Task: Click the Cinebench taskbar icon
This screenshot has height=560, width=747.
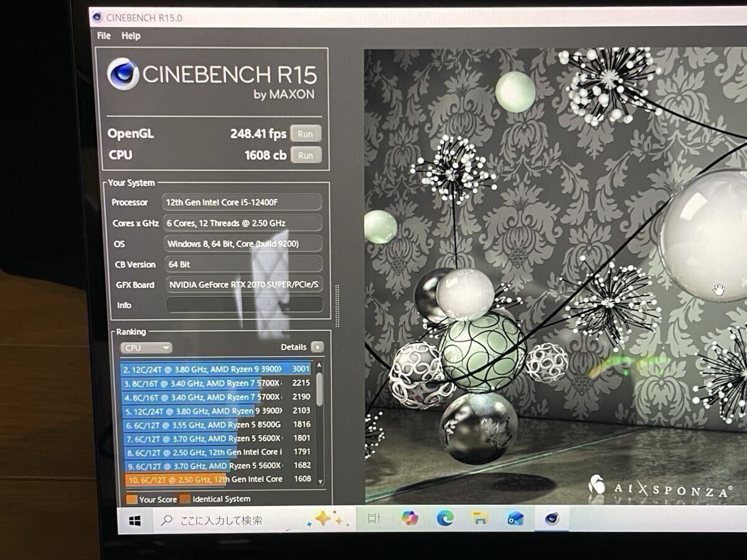Action: [x=552, y=518]
